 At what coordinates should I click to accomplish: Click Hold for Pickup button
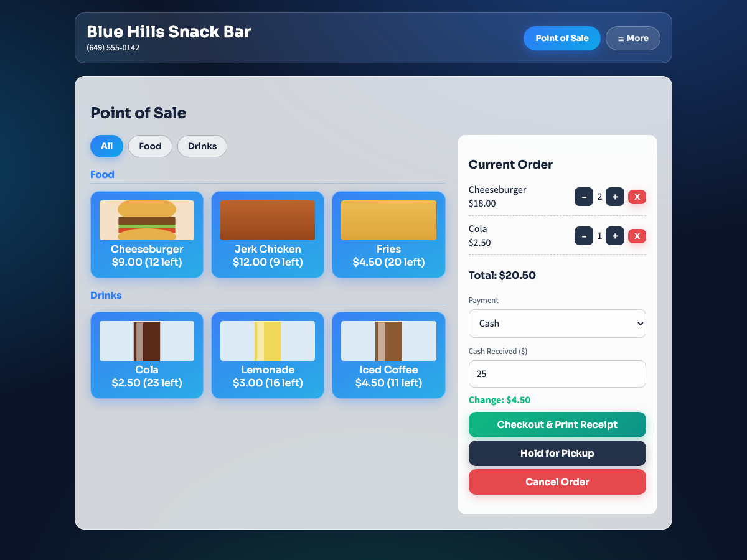coord(557,454)
